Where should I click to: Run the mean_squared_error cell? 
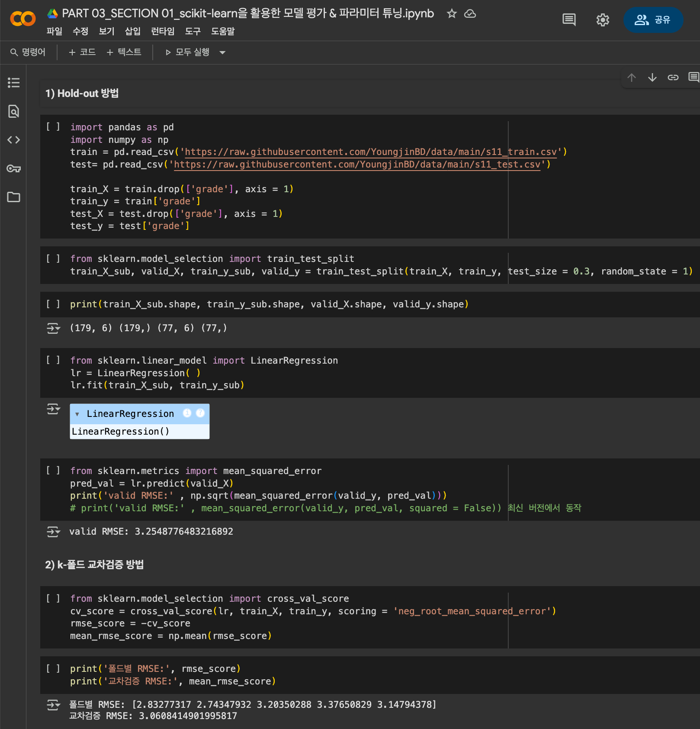[x=53, y=471]
